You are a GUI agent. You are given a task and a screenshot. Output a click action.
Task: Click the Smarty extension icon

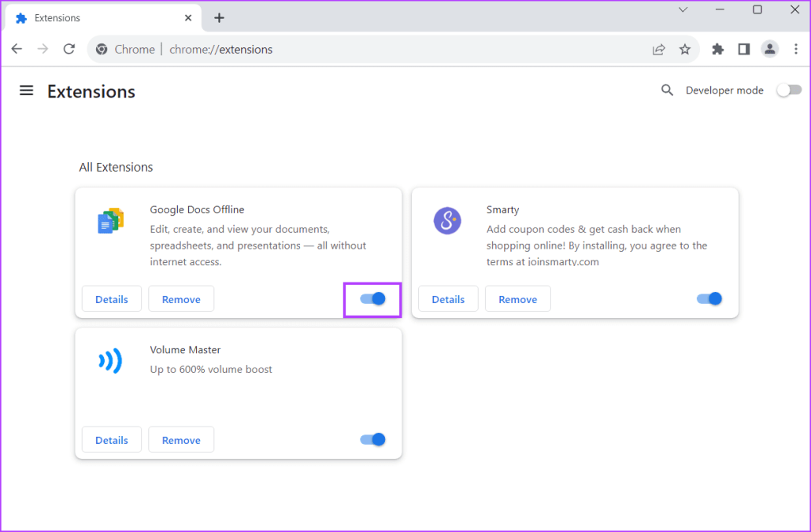(x=447, y=221)
